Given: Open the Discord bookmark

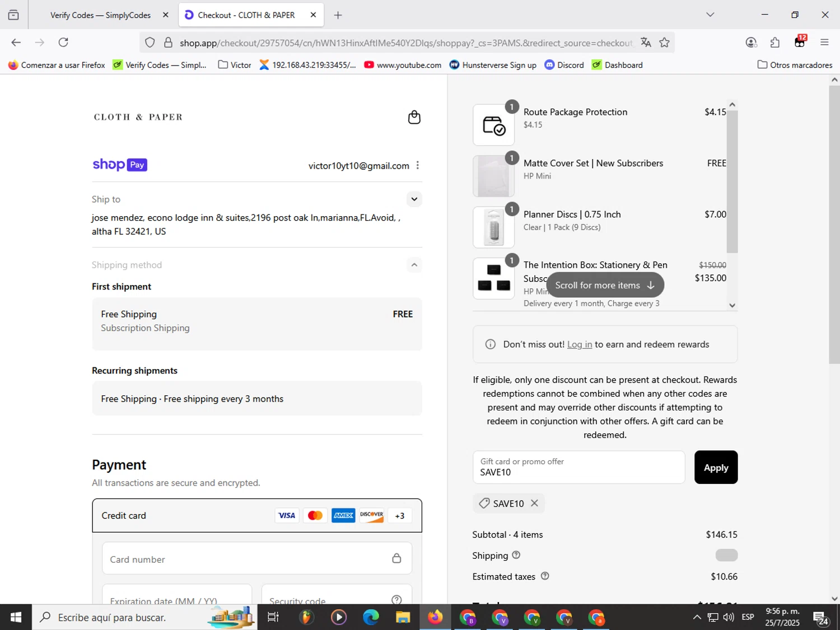Looking at the screenshot, I should tap(564, 65).
